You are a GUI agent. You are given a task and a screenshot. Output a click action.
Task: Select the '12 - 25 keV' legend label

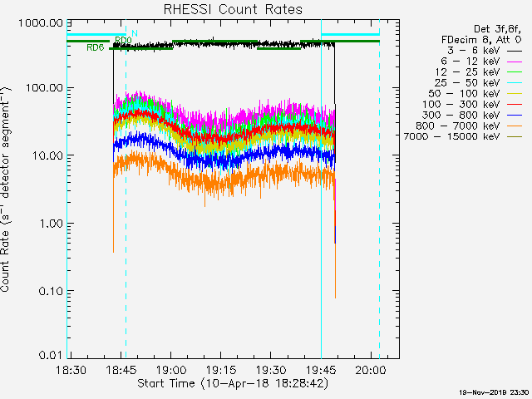[x=467, y=72]
